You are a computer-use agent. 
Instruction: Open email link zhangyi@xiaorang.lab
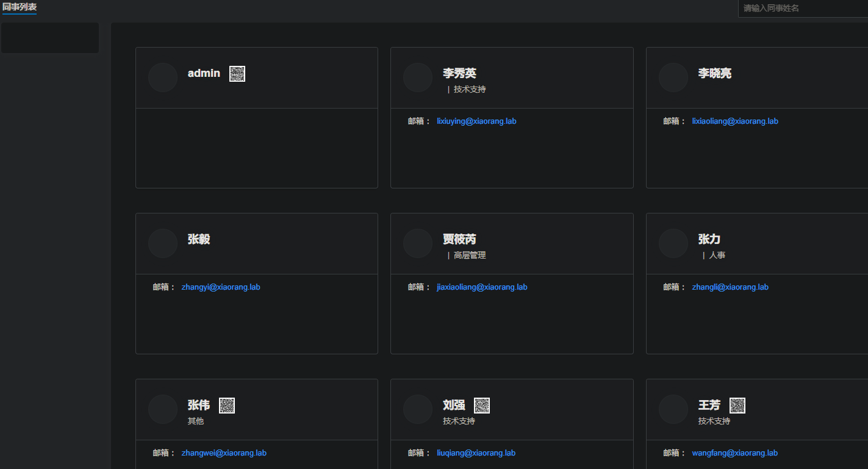(x=221, y=287)
